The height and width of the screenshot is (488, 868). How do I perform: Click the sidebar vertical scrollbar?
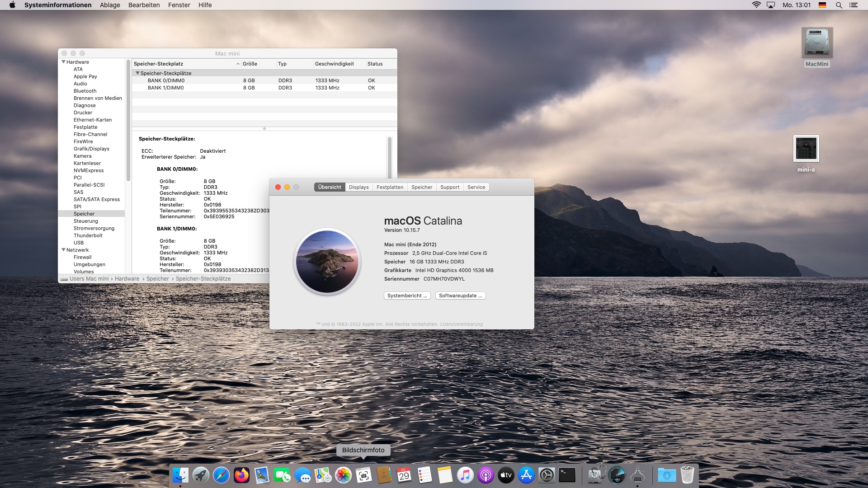128,120
